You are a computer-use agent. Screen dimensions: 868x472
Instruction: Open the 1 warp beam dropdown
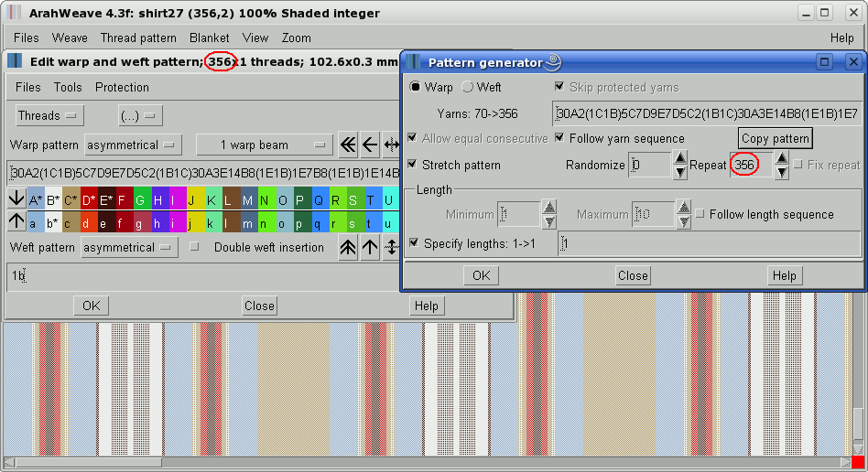coord(264,145)
